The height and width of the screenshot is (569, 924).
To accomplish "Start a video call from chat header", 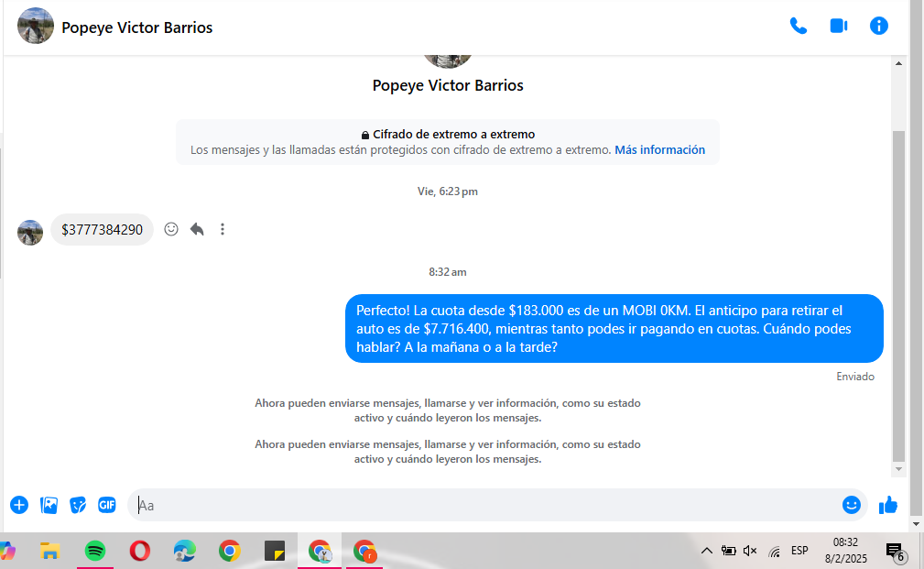I will tap(838, 26).
